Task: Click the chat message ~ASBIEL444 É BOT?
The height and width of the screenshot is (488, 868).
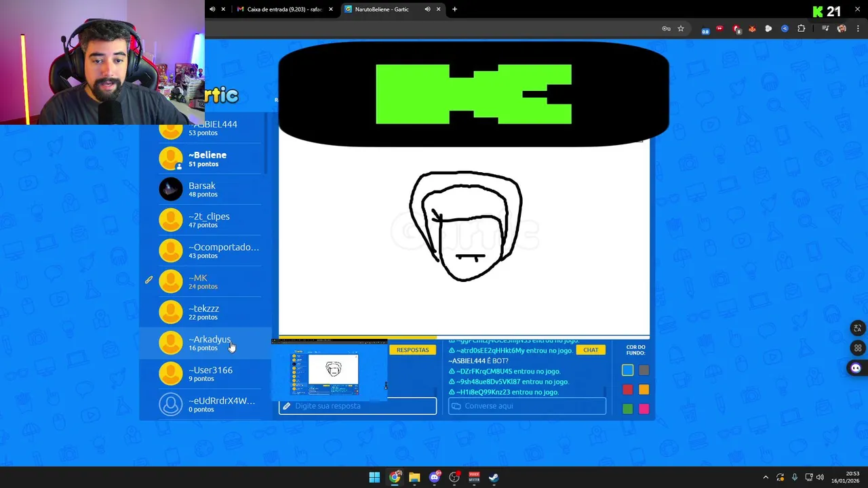Action: point(478,361)
